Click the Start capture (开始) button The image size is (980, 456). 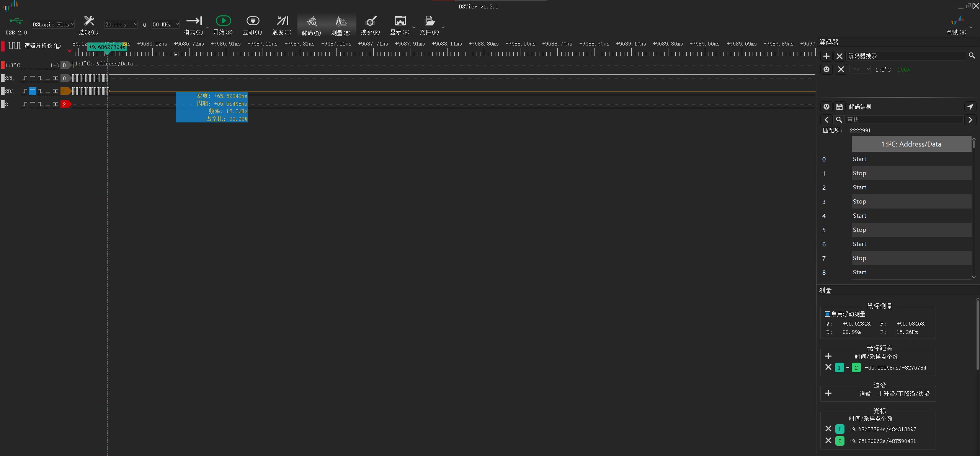coord(223,21)
